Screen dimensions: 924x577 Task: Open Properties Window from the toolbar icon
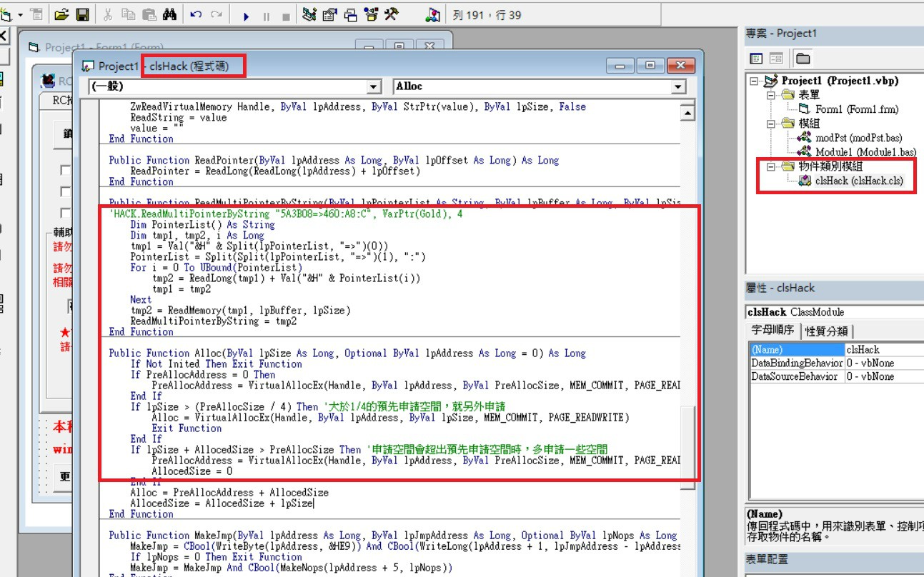click(329, 14)
